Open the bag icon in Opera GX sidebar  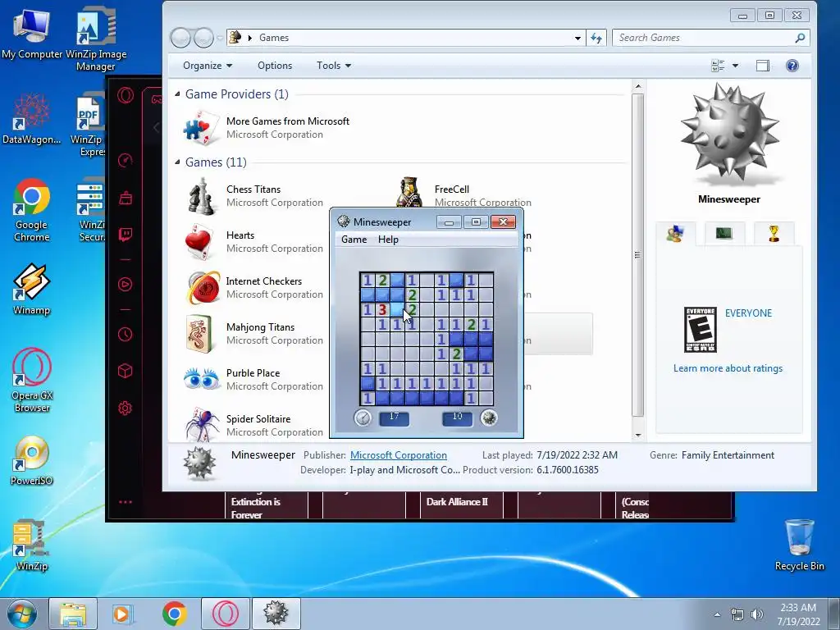126,198
